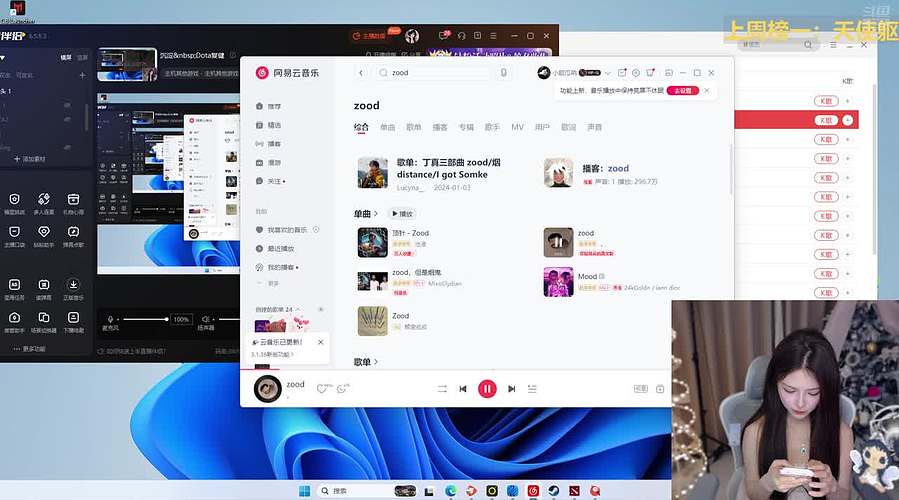Open the circular settings icon in NetEase title bar
899x500 pixels.
coord(636,73)
